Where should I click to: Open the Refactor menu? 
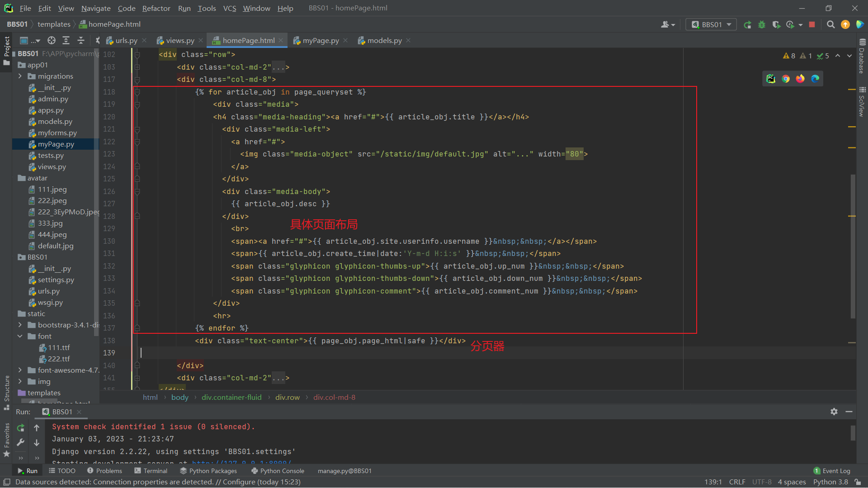(x=156, y=8)
